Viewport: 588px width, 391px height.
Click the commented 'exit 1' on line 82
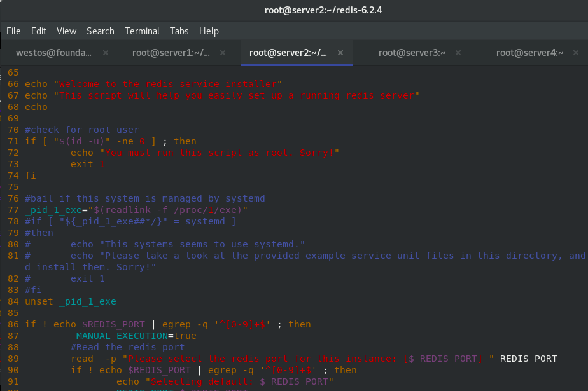pos(88,278)
